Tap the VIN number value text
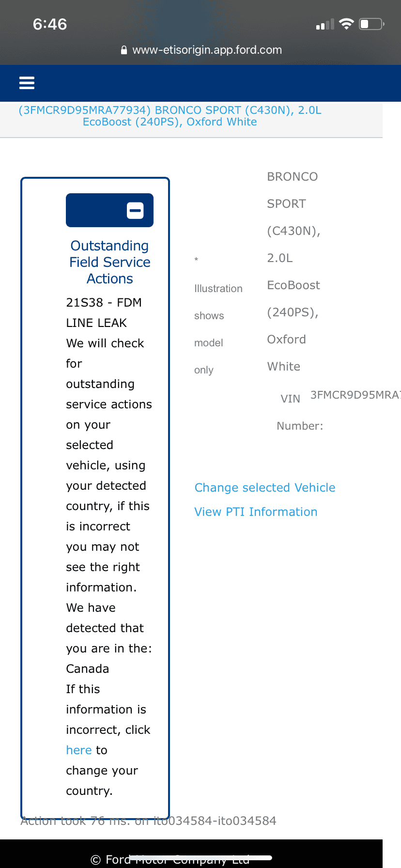 tap(355, 395)
